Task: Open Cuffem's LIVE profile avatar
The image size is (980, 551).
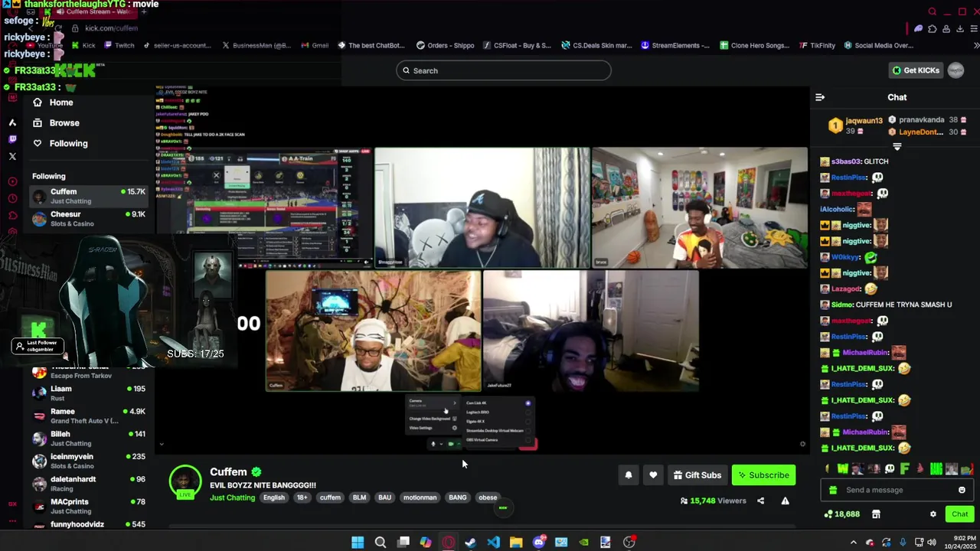Action: (185, 482)
